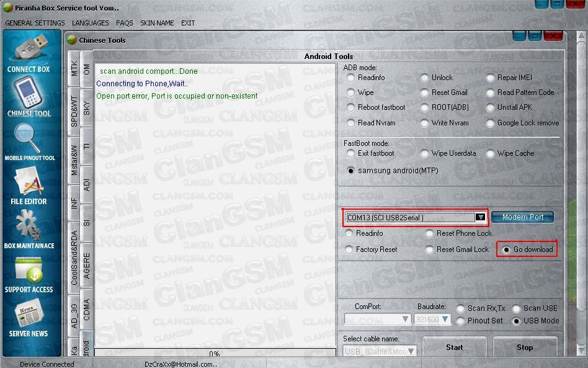Choose the Pinout Set option

pyautogui.click(x=460, y=321)
